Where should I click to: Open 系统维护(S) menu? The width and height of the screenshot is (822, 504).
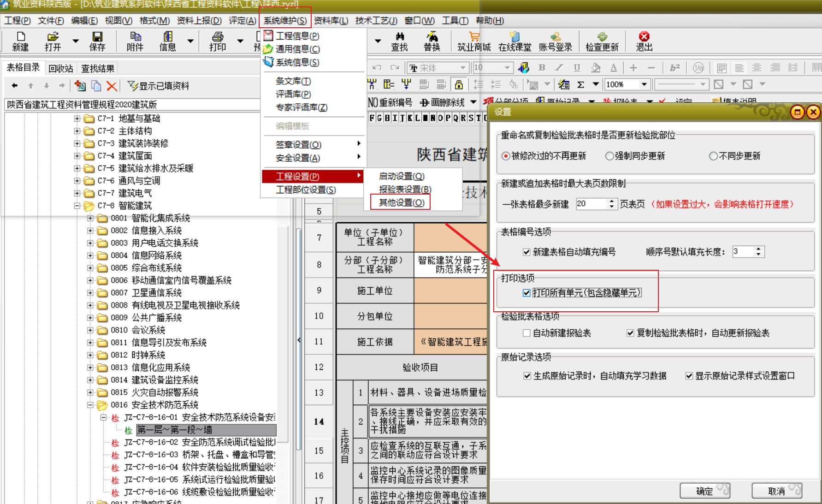(x=285, y=20)
